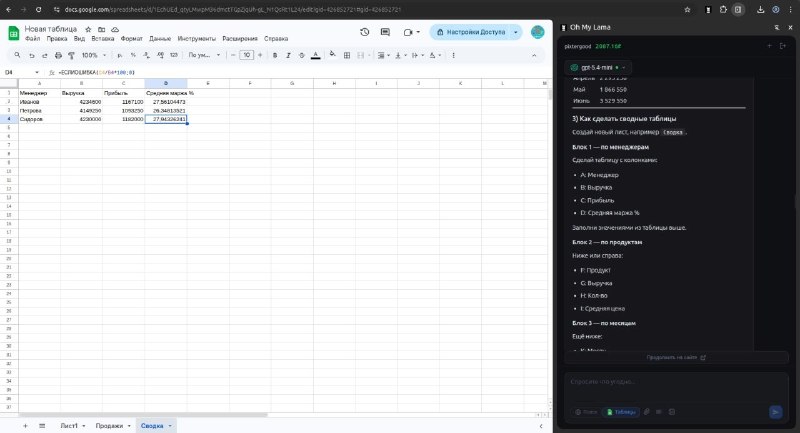Open dropdown arrow beside Настройки Доступа
This screenshot has height=433, width=800.
click(516, 32)
